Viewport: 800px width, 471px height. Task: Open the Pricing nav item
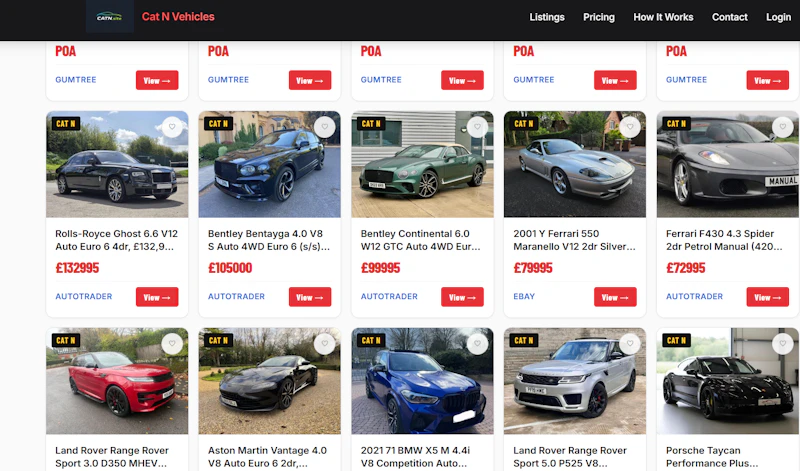pyautogui.click(x=599, y=17)
